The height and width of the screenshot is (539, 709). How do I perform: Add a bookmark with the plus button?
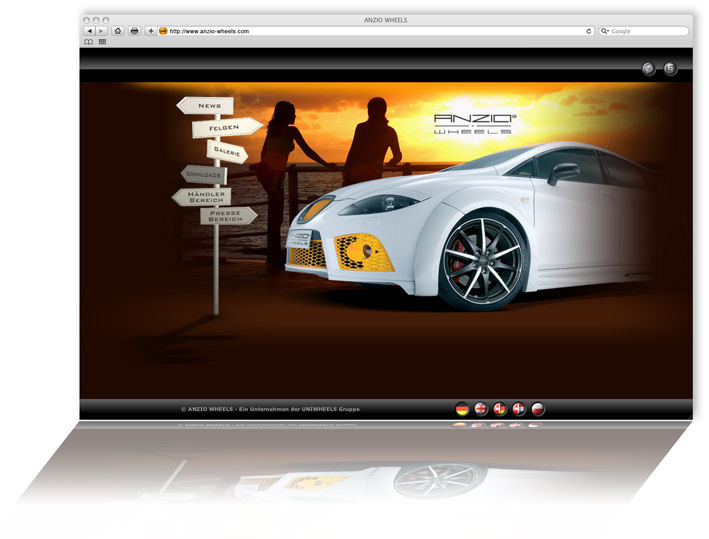pyautogui.click(x=151, y=31)
